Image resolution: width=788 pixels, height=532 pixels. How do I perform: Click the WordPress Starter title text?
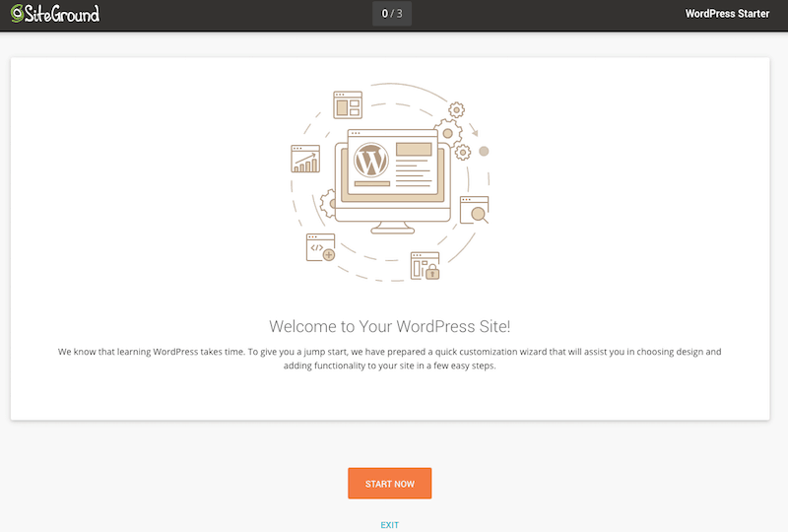(727, 14)
